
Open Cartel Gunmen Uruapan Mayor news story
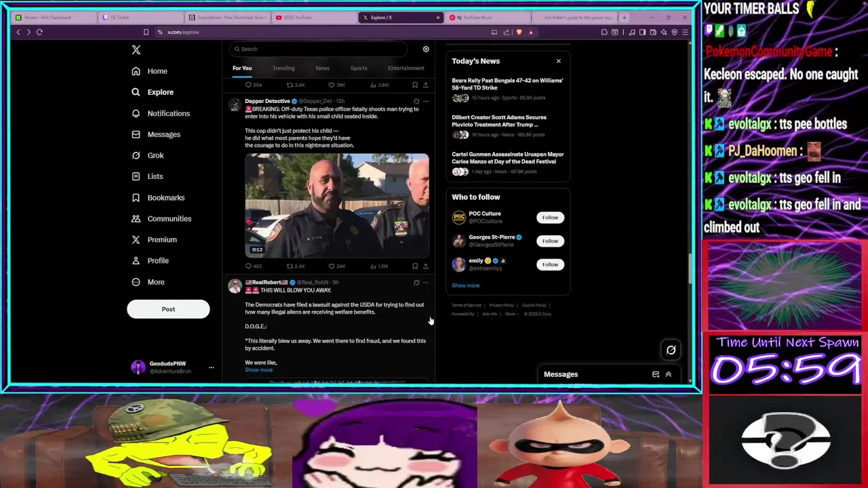click(x=508, y=163)
